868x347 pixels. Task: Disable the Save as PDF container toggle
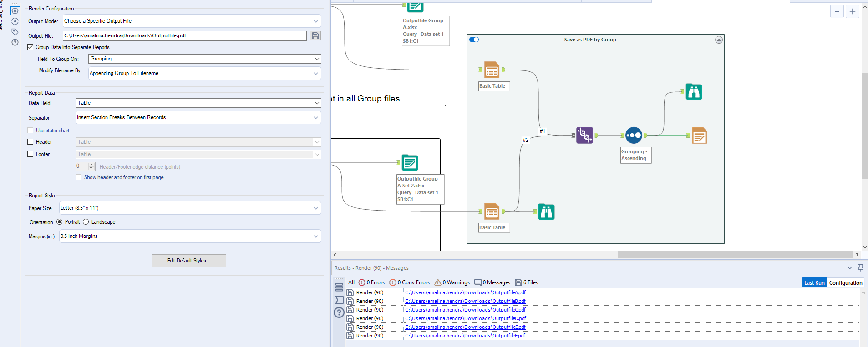pos(474,40)
